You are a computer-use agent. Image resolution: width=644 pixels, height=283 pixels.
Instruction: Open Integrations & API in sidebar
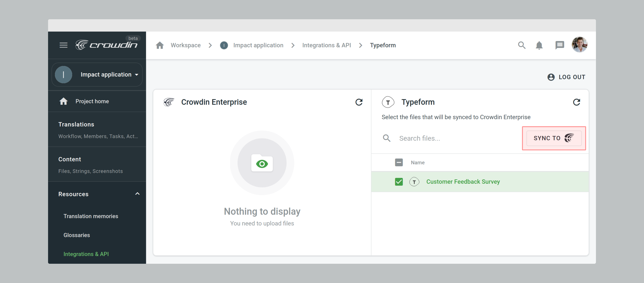(x=86, y=254)
